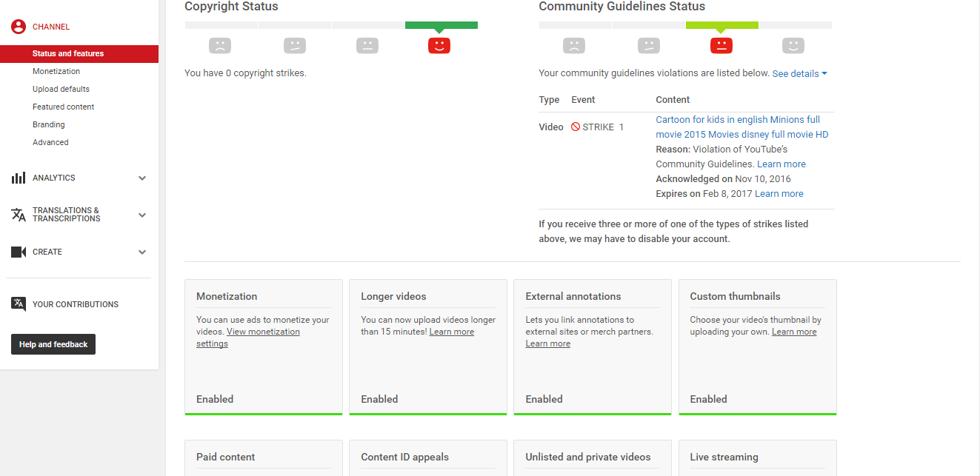Expand the Create section chevron
The width and height of the screenshot is (980, 476).
click(x=142, y=252)
